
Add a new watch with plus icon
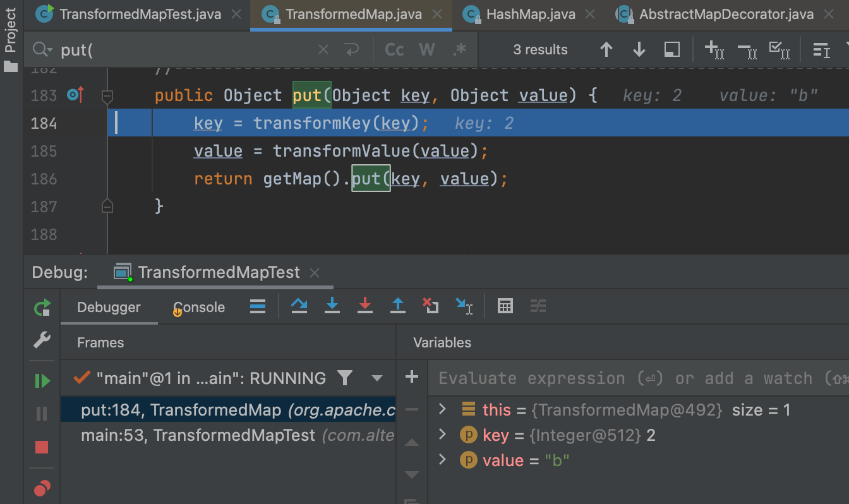tap(412, 377)
